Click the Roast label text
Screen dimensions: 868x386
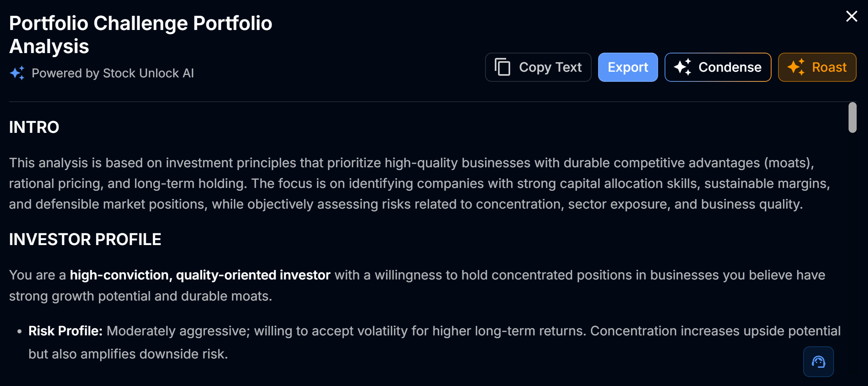pyautogui.click(x=829, y=67)
